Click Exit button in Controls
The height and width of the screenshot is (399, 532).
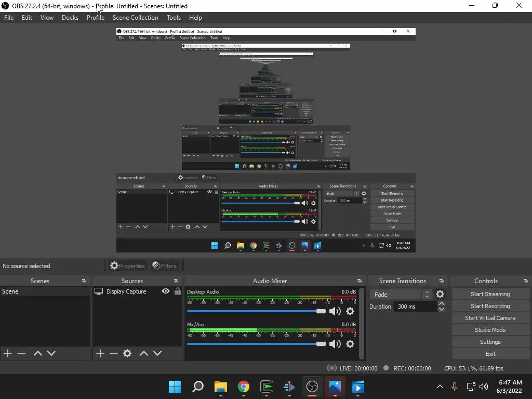490,354
